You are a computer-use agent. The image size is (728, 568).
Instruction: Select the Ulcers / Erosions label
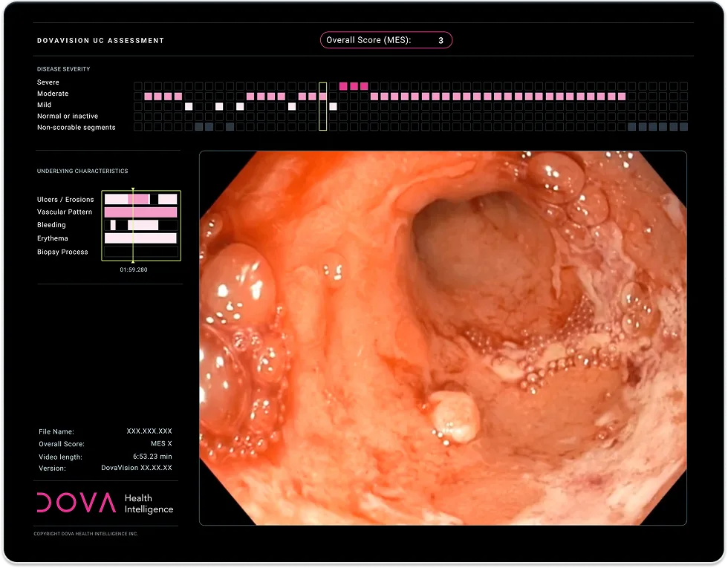(x=65, y=200)
